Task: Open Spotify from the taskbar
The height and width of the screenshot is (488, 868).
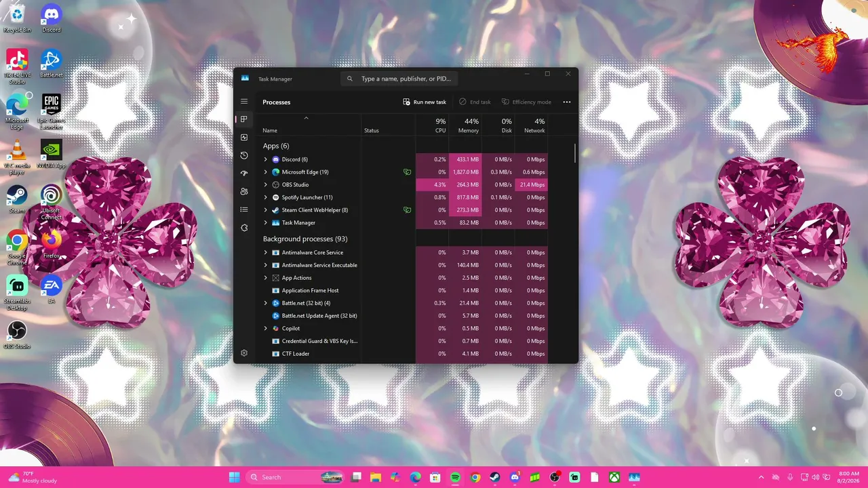Action: 455,477
